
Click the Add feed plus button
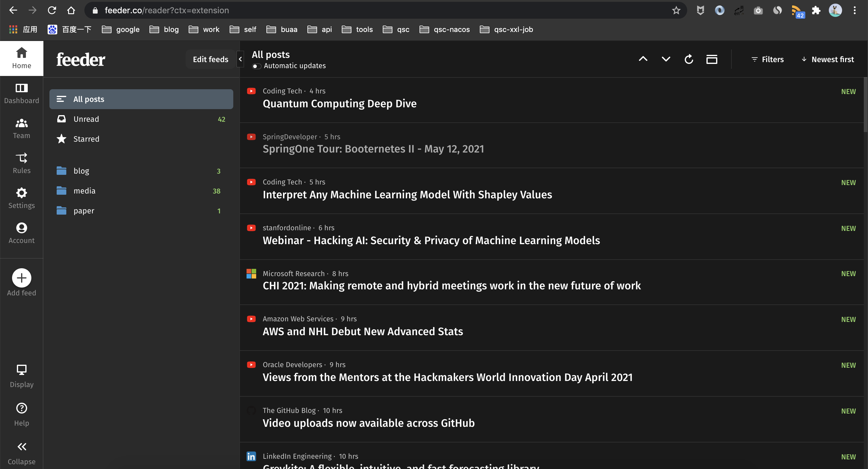point(22,278)
